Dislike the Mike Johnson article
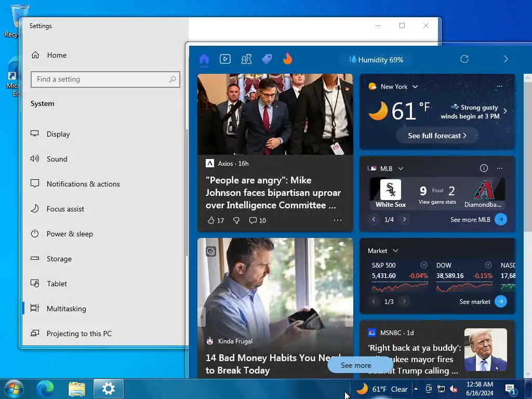Viewport: 532px width, 399px height. click(x=236, y=220)
